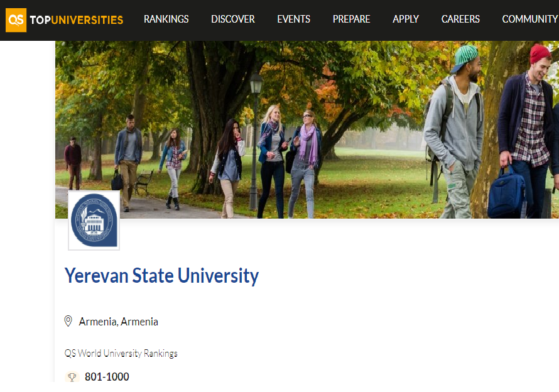Image resolution: width=559 pixels, height=392 pixels.
Task: Click the QS orange logo icon
Action: pos(16,20)
